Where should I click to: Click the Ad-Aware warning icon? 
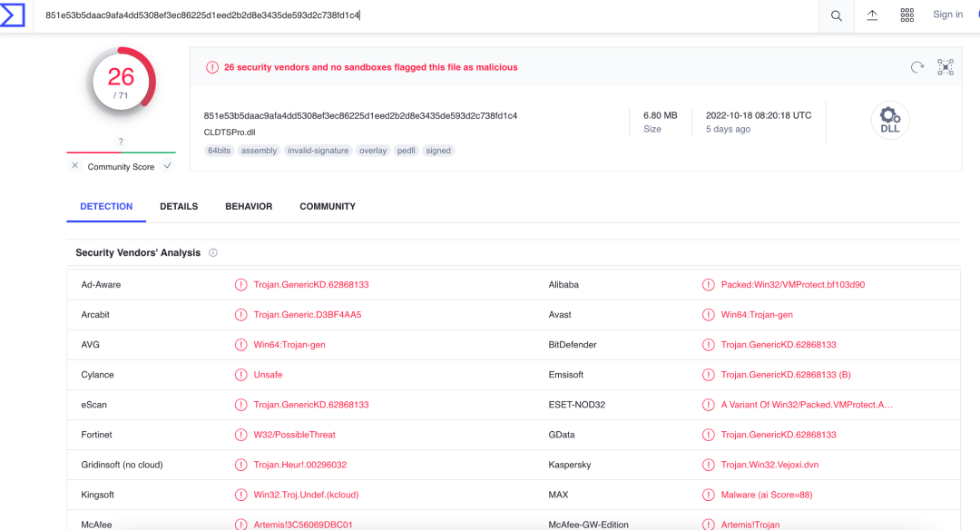click(240, 284)
